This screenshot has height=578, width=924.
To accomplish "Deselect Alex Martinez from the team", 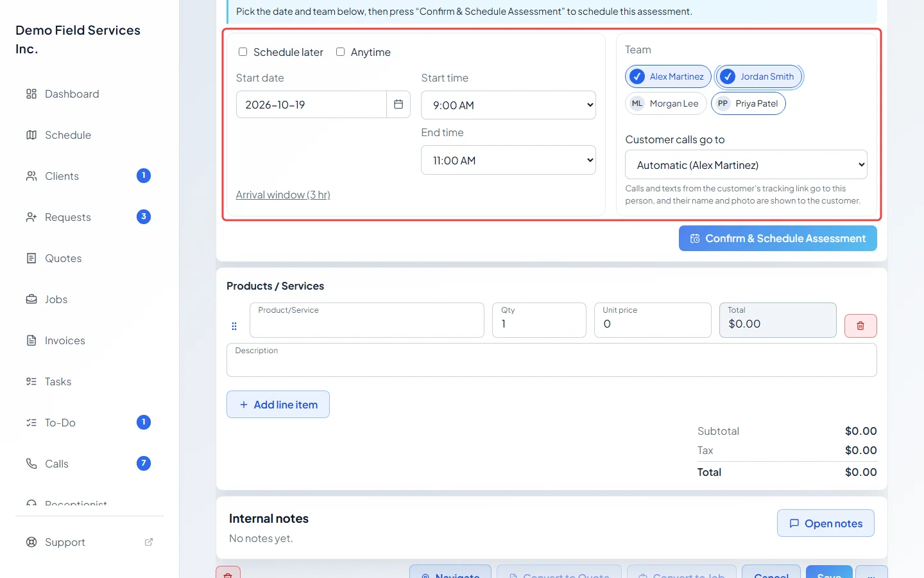I will pos(668,76).
